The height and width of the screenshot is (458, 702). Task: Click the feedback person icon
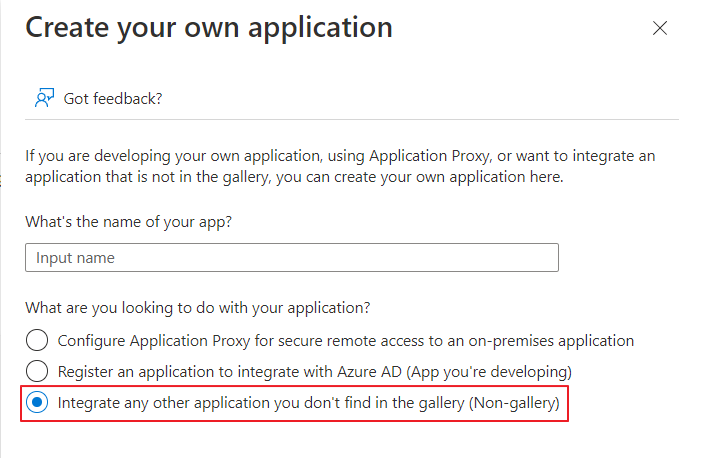pyautogui.click(x=44, y=98)
